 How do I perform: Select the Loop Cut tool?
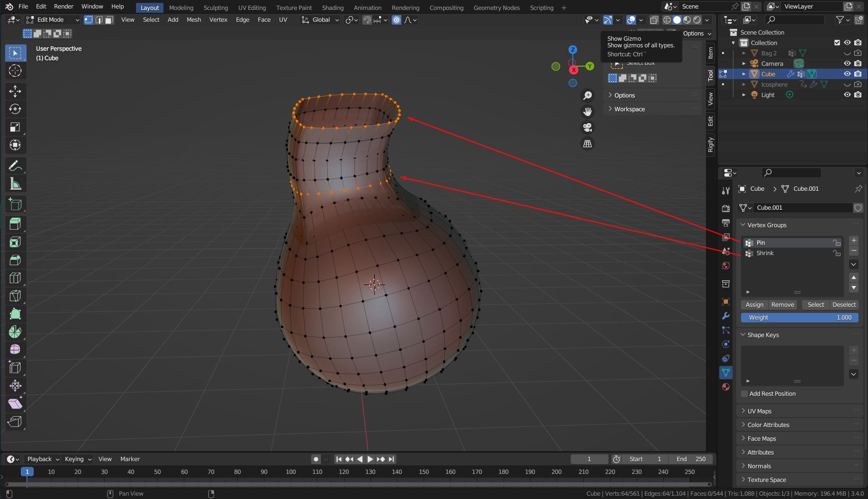pos(15,278)
